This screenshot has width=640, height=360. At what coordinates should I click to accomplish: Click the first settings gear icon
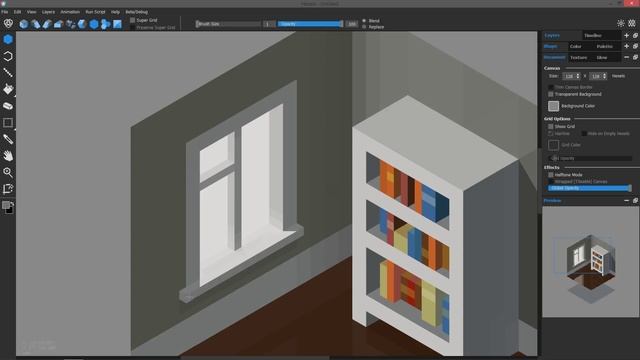point(620,23)
